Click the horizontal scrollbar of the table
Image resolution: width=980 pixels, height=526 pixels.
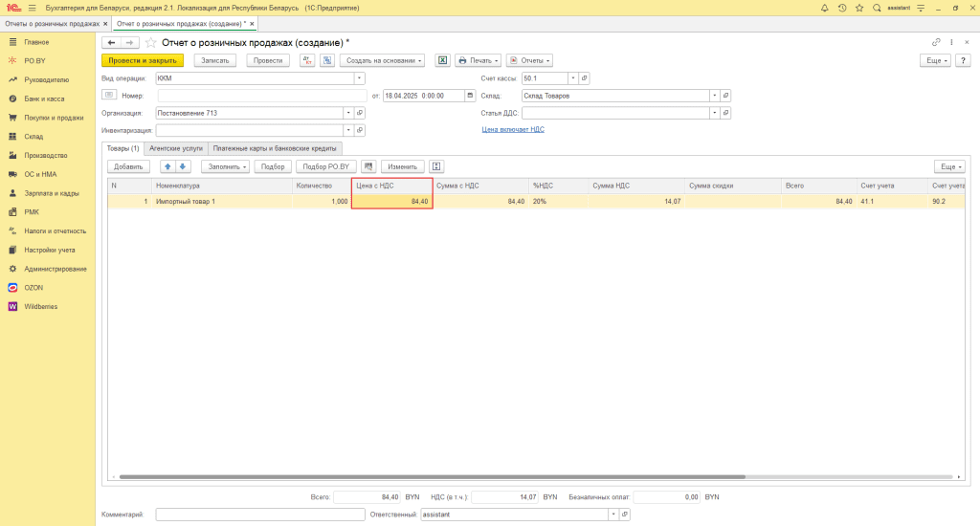click(432, 476)
